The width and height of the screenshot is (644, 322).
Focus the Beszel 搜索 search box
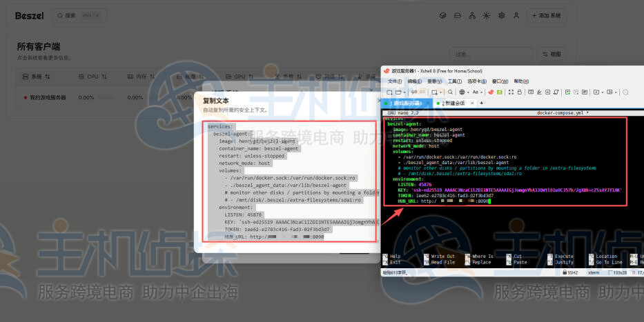click(79, 16)
